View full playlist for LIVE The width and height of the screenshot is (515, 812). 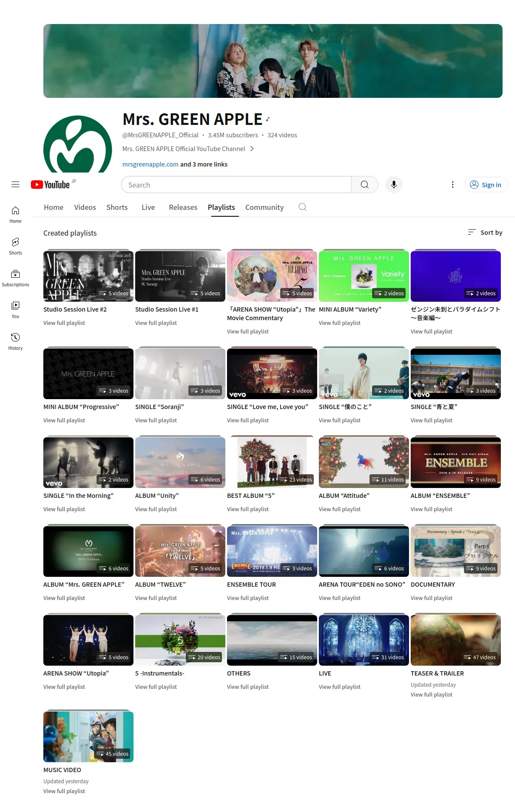point(339,687)
